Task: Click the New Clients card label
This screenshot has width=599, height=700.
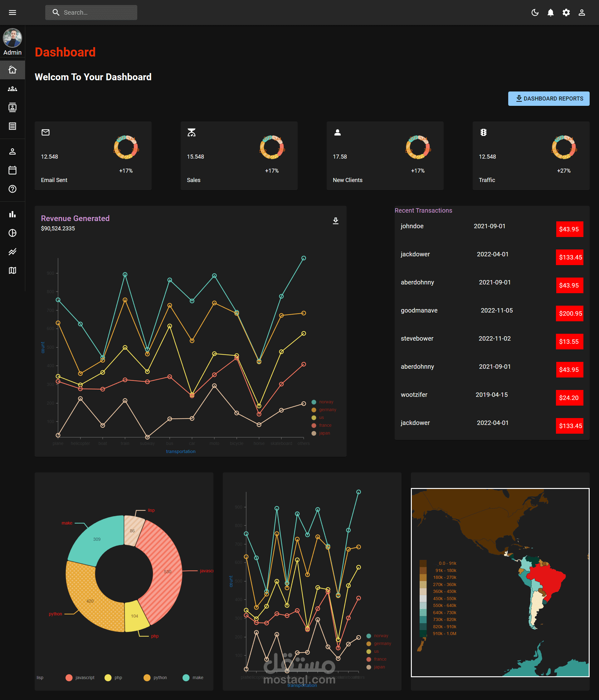Action: coord(348,180)
